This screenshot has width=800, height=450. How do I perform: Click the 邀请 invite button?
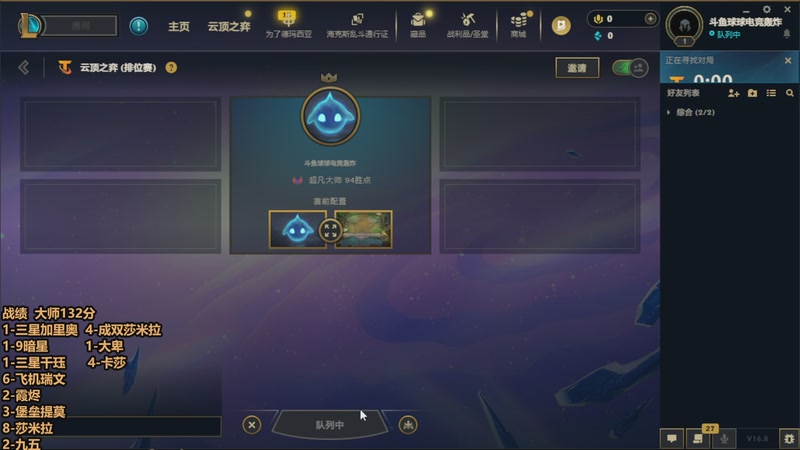[577, 68]
